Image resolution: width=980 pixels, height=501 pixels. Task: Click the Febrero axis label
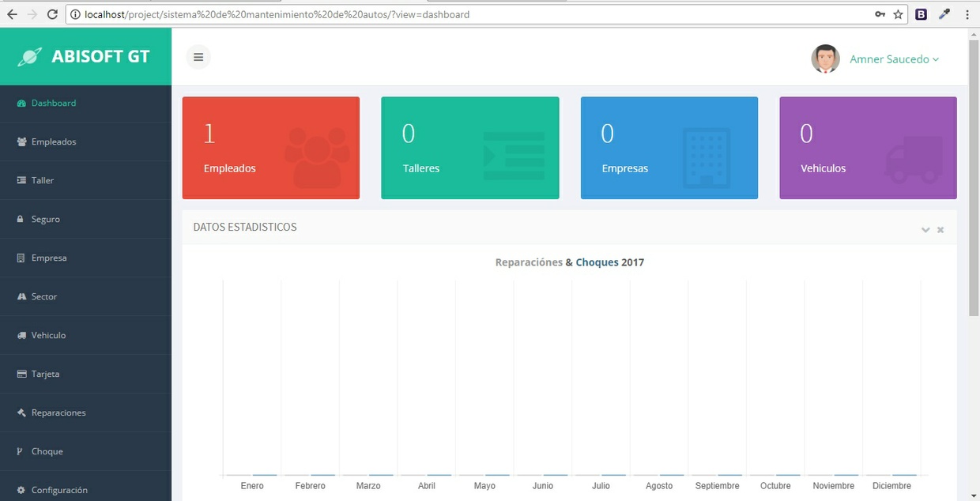tap(311, 486)
